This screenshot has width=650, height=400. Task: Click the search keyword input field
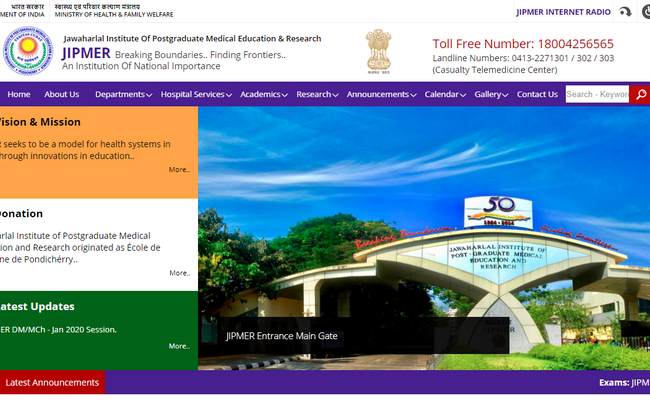pos(597,95)
